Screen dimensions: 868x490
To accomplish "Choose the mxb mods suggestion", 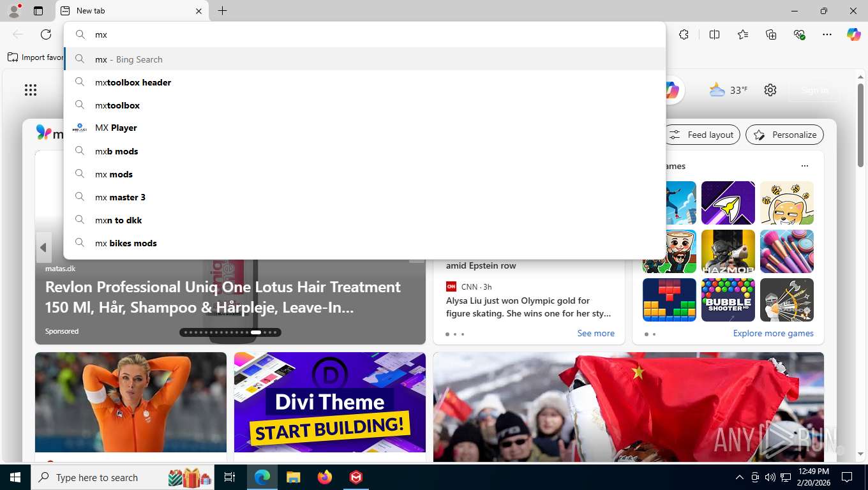I will tap(364, 151).
